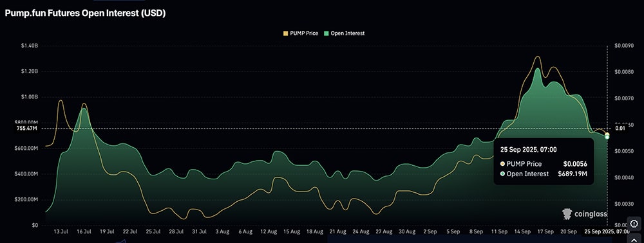The height and width of the screenshot is (243, 644).
Task: Click the $0.0040 right axis label
Action: tap(625, 177)
